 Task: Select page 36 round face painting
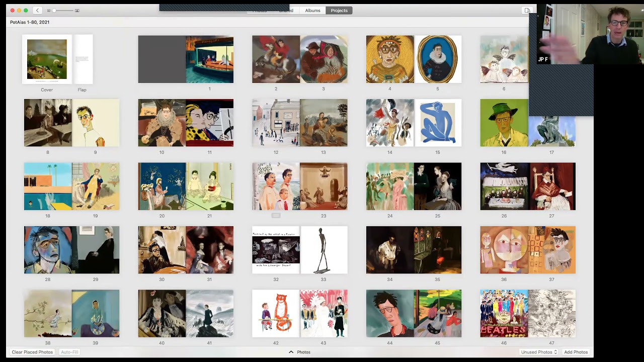[x=504, y=250]
